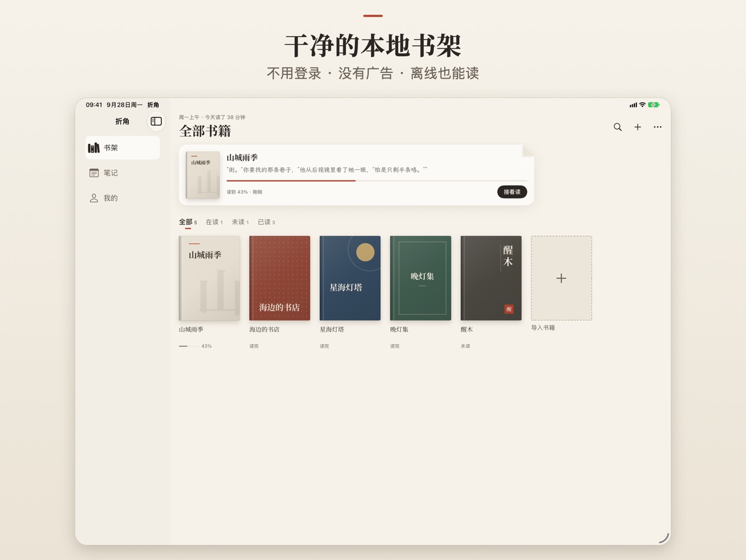The width and height of the screenshot is (746, 560).
Task: Go to 我的 in the sidebar
Action: (123, 198)
